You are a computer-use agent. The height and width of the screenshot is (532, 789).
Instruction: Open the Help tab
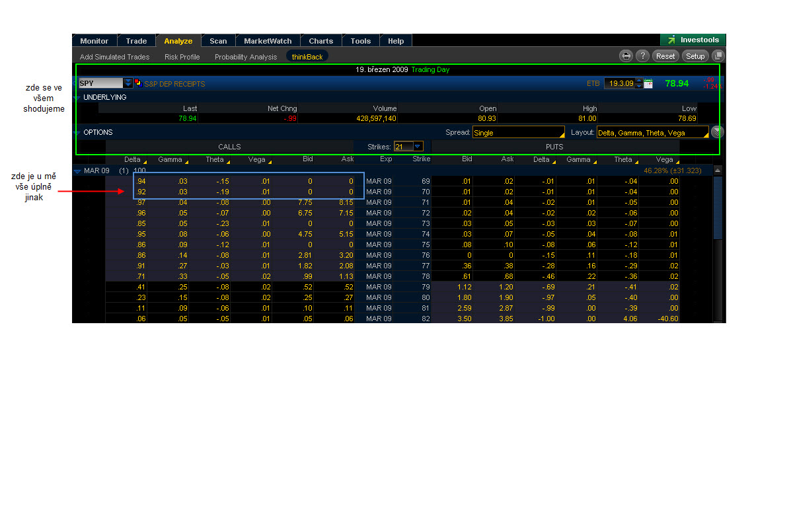point(396,41)
